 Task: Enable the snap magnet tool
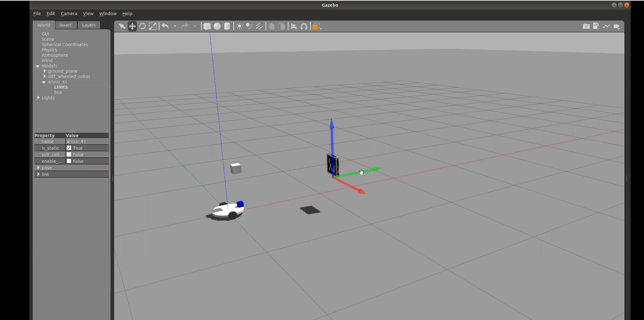click(x=304, y=26)
